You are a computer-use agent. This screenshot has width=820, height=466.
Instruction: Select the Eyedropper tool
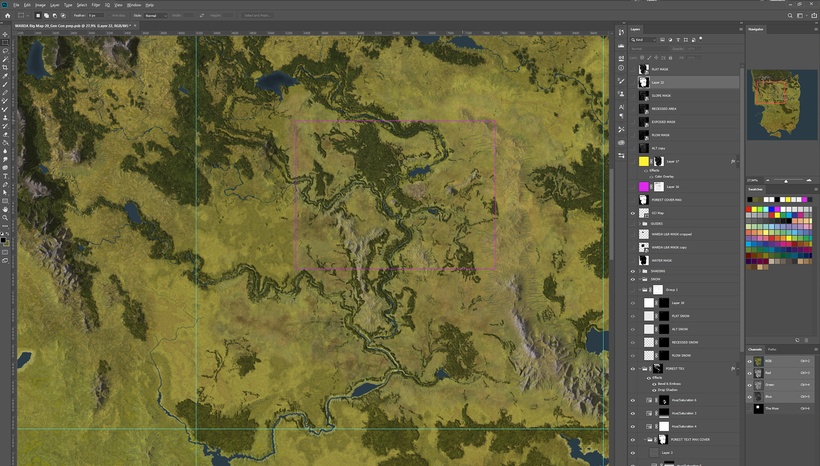5,76
